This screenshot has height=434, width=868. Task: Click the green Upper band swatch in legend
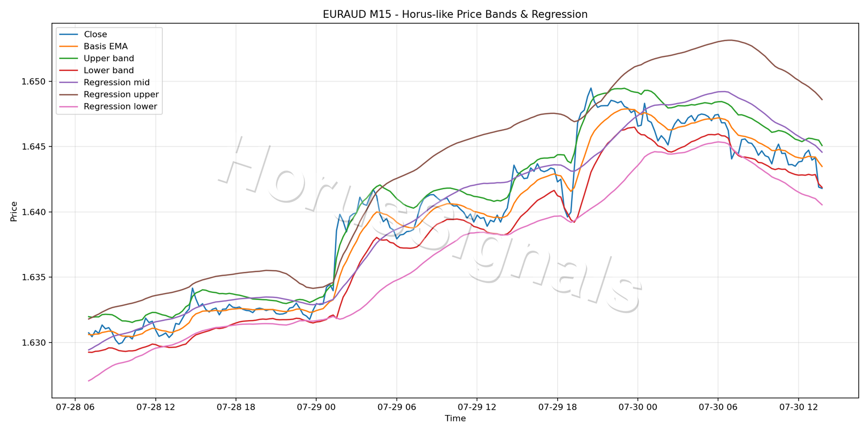tap(68, 59)
